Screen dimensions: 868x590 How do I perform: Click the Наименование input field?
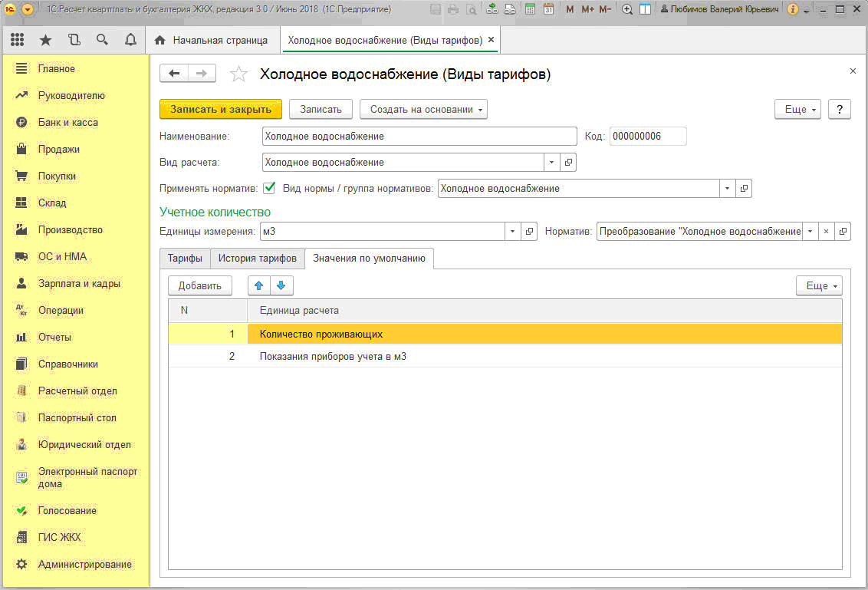[419, 137]
